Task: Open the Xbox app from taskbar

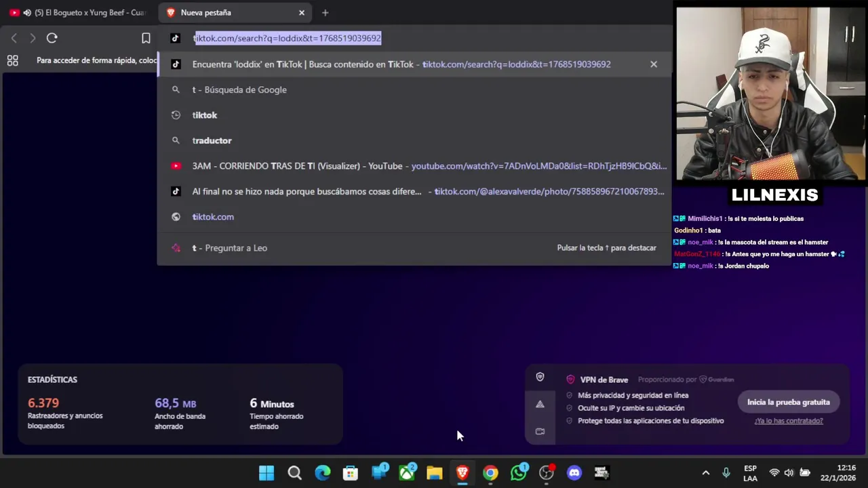Action: coord(407,472)
